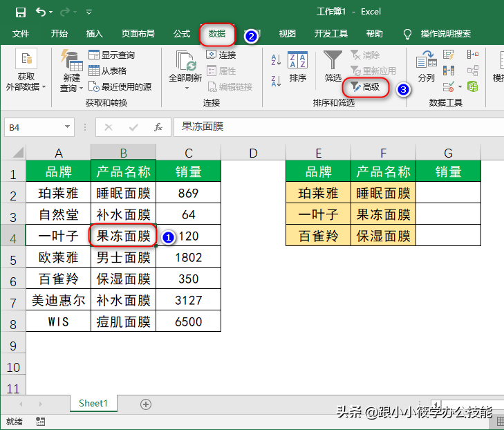Open the 帮助 tab
The width and height of the screenshot is (504, 430).
(x=375, y=34)
